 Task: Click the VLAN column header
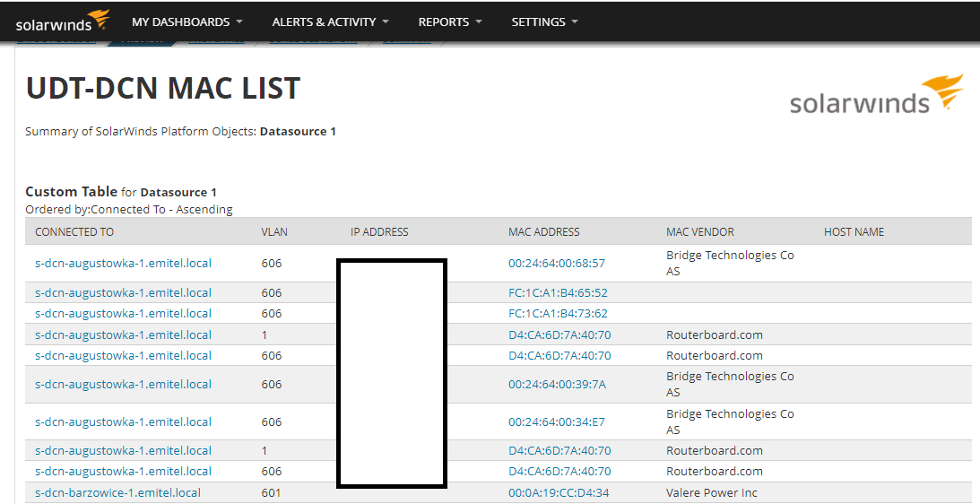tap(274, 232)
